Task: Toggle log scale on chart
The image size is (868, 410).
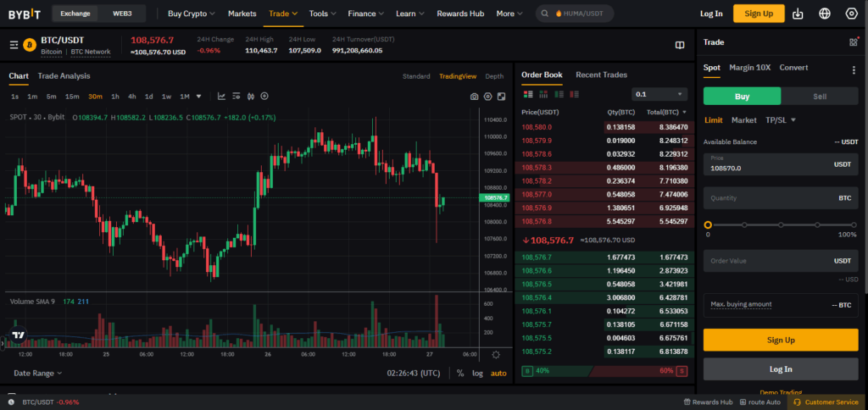Action: click(x=477, y=373)
